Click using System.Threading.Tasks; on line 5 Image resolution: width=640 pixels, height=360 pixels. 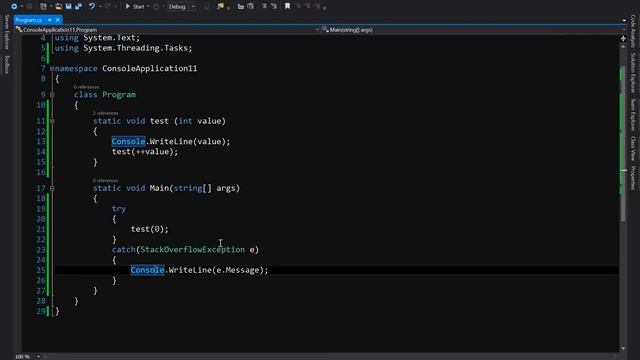coord(123,48)
